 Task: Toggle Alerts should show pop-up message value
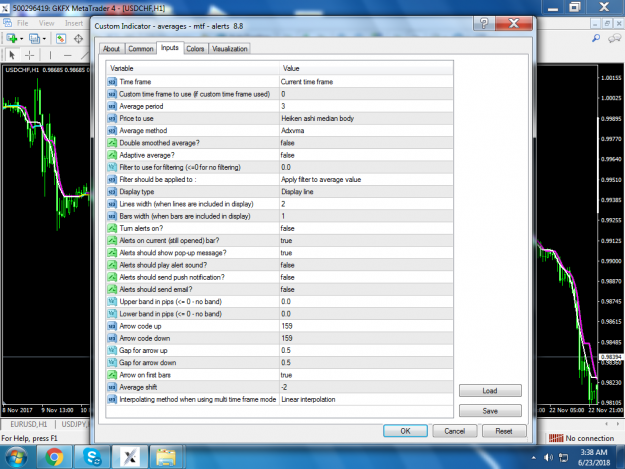click(366, 253)
